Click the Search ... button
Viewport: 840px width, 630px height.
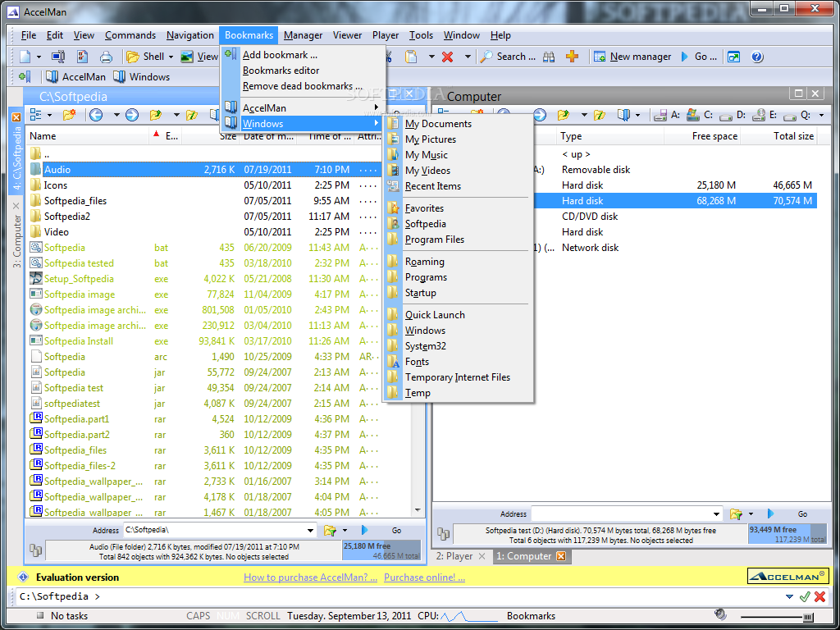click(509, 57)
